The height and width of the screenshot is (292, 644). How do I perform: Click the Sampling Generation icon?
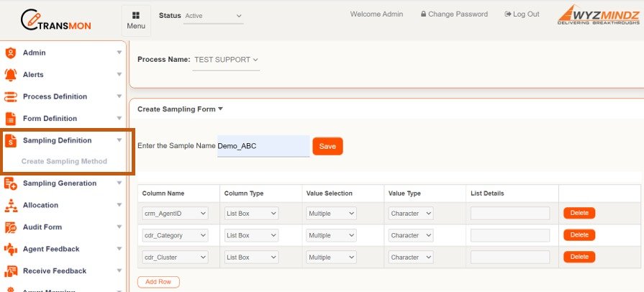(x=10, y=183)
